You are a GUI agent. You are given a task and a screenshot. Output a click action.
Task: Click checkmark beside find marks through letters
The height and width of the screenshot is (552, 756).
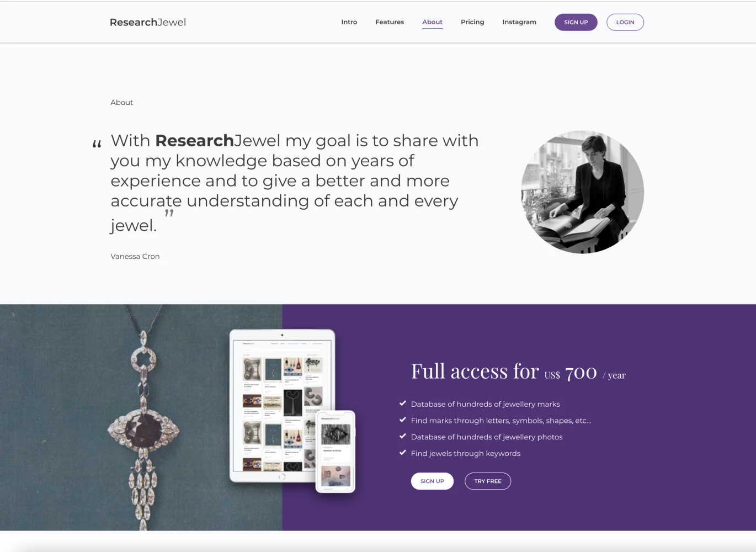[403, 420]
